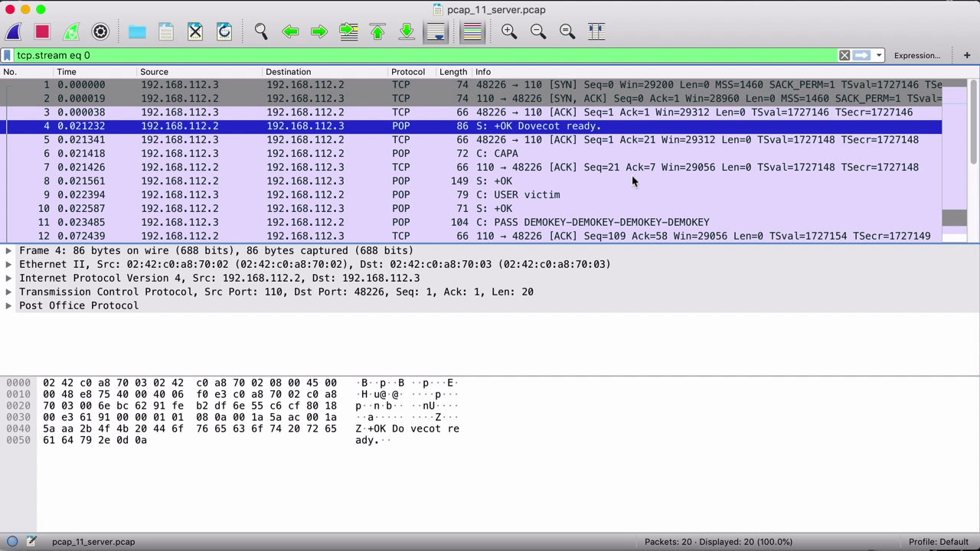Image resolution: width=980 pixels, height=551 pixels.
Task: Open filter bookmarks icon
Action: coord(7,55)
